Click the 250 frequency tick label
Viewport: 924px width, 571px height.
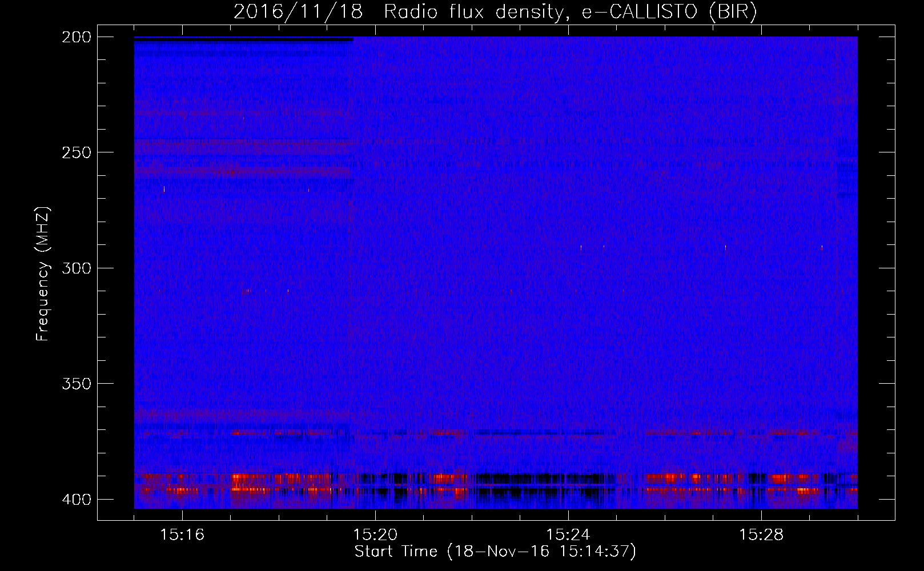[76, 152]
